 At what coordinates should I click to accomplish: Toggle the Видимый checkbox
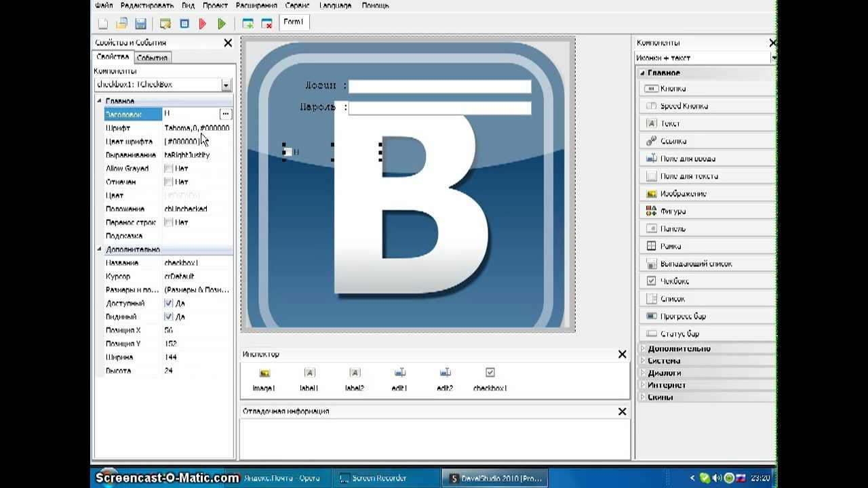point(168,317)
